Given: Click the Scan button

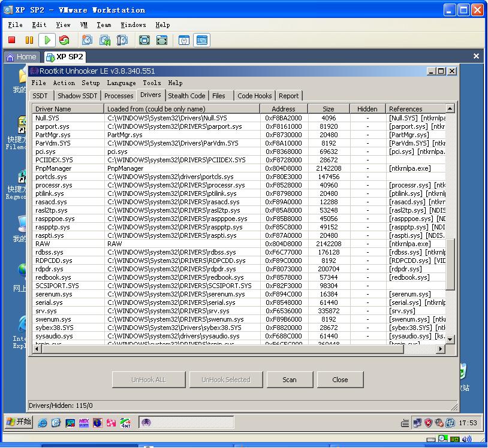Looking at the screenshot, I should point(290,380).
